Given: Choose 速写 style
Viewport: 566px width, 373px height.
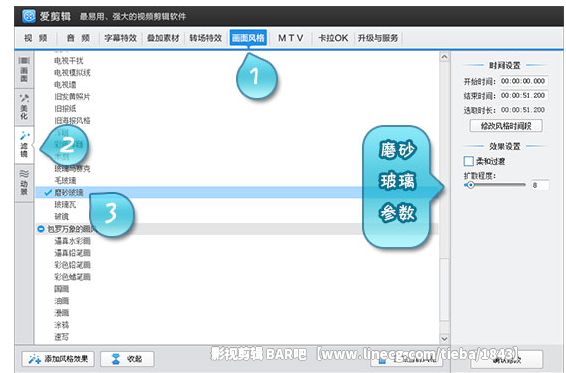Looking at the screenshot, I should pyautogui.click(x=61, y=337).
